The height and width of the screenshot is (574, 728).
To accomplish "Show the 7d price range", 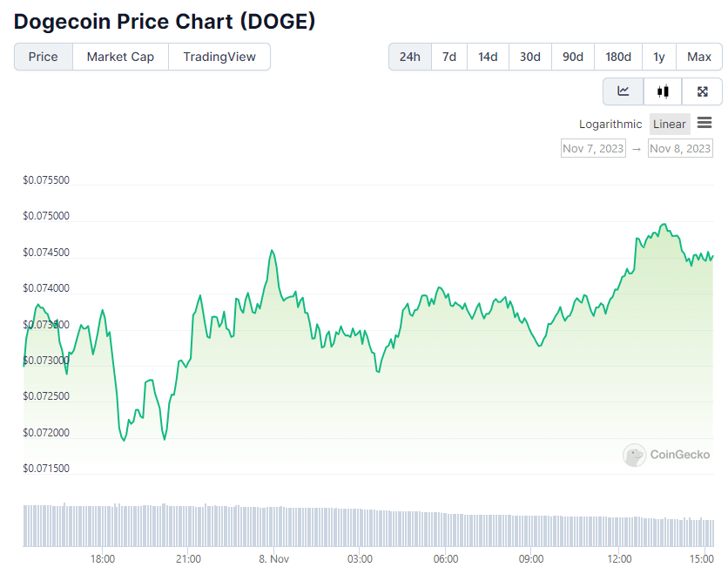I will [x=449, y=57].
